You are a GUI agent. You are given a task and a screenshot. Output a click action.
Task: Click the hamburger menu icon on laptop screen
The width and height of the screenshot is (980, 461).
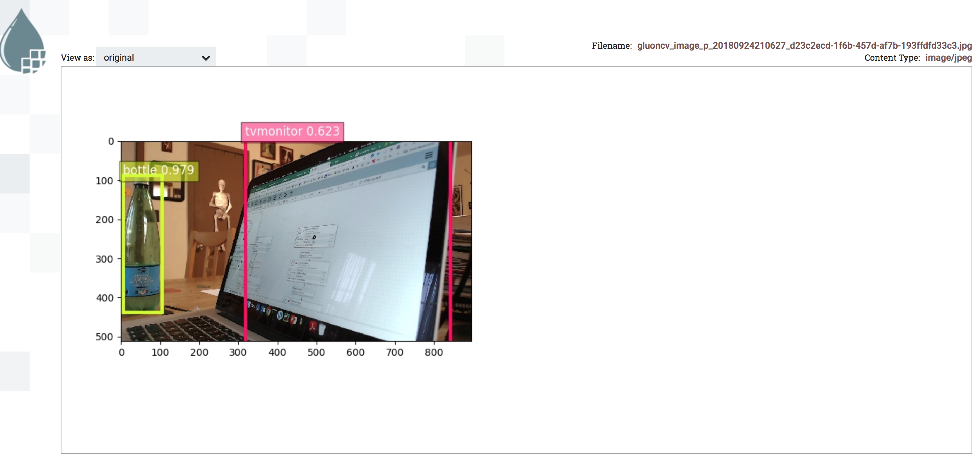[x=429, y=155]
